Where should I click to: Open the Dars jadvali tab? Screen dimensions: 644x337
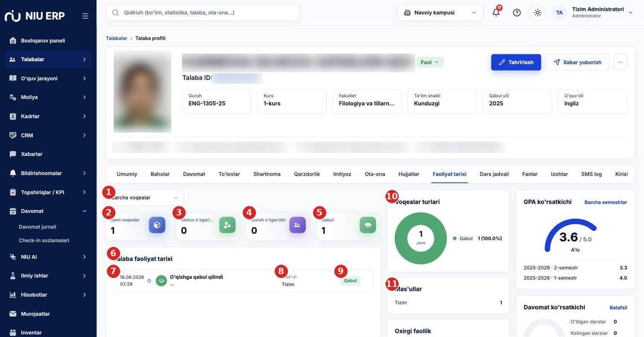pyautogui.click(x=494, y=174)
